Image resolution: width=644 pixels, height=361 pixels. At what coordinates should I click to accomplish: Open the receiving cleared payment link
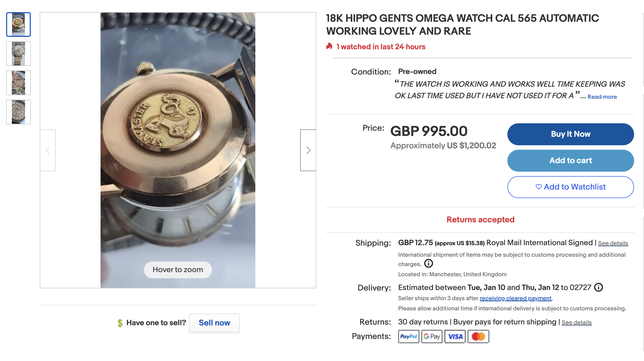[x=515, y=298]
